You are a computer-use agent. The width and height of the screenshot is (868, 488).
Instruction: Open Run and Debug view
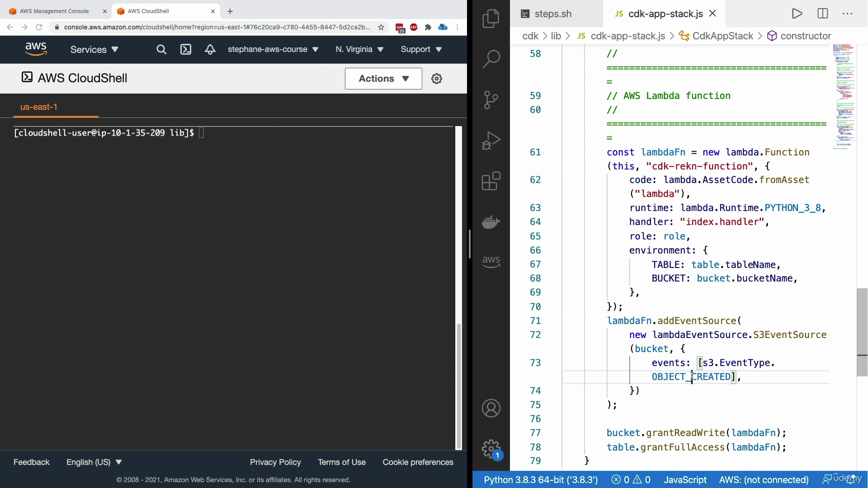491,141
